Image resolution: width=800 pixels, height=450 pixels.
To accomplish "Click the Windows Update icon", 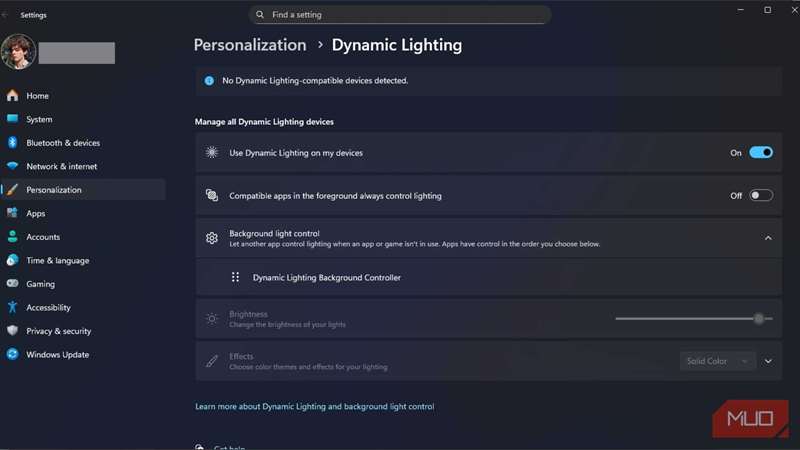I will point(12,354).
